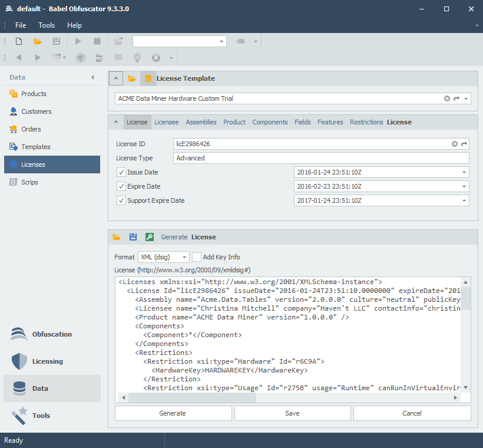
Task: Select Products in Data panel
Action: [x=52, y=94]
